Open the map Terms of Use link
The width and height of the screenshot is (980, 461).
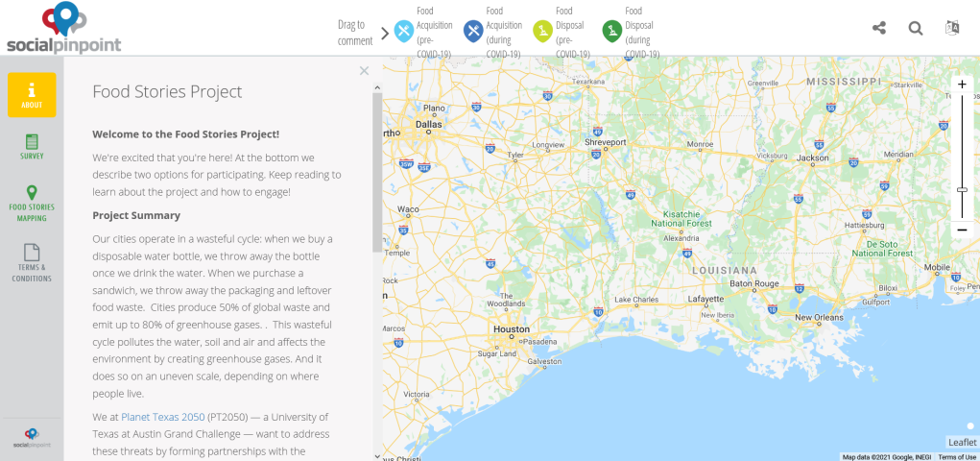click(x=957, y=457)
